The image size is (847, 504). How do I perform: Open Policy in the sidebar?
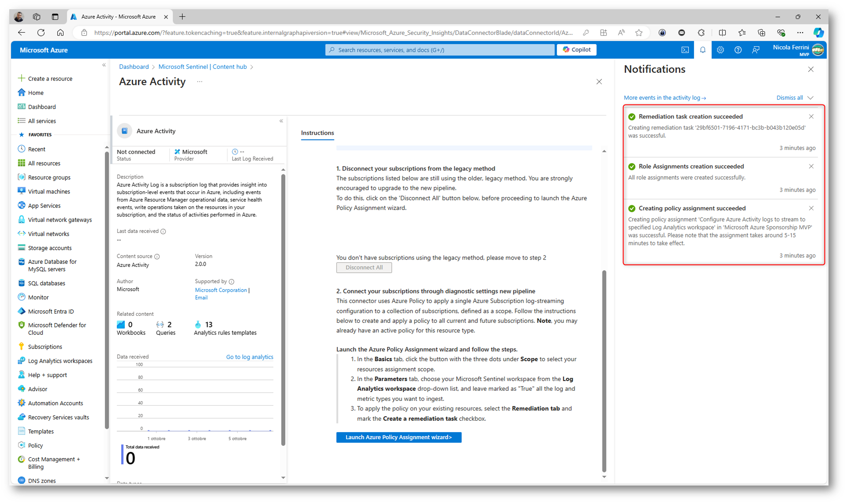tap(35, 445)
